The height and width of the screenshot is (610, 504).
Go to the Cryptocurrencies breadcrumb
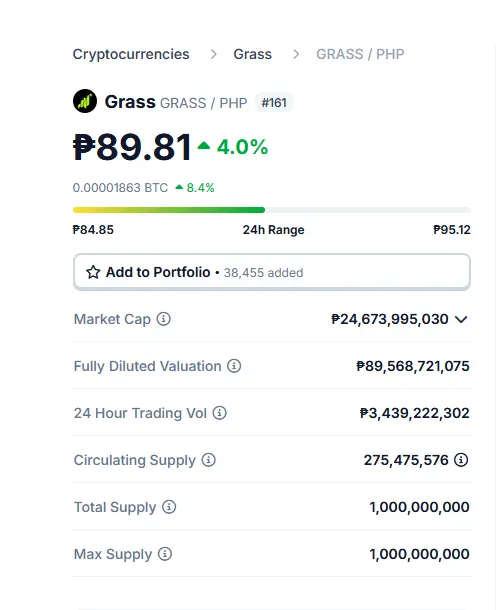(x=131, y=54)
